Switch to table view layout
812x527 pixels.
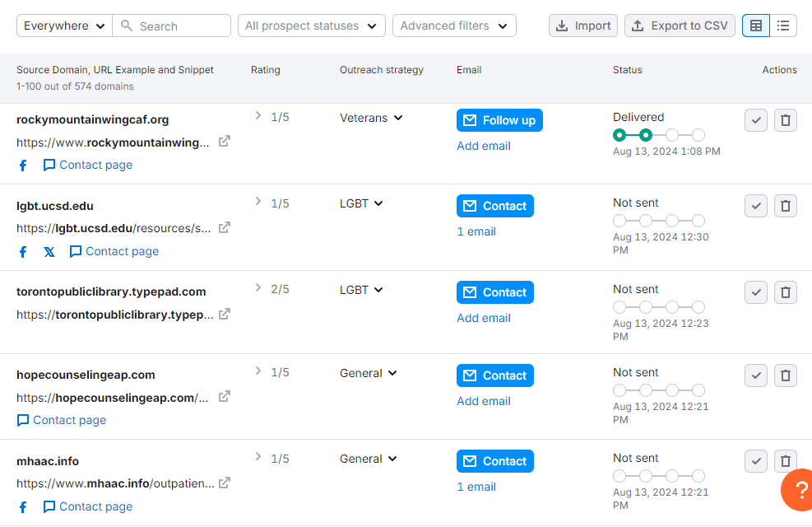(756, 26)
